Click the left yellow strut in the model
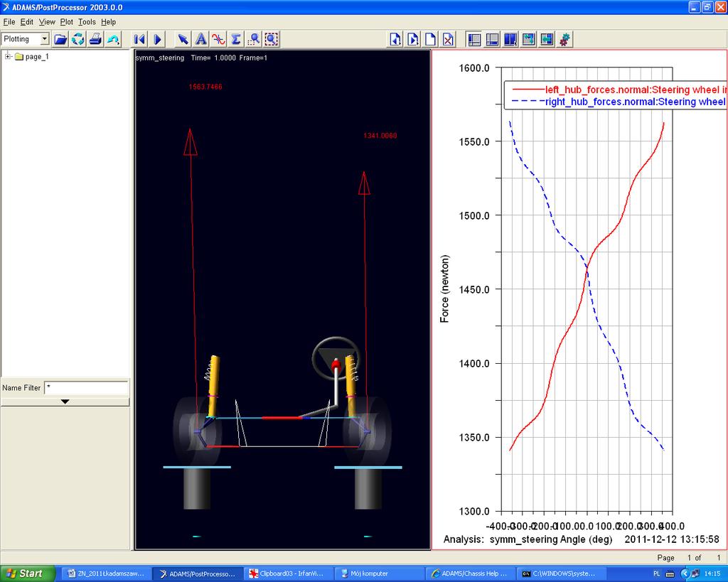Screen dimensions: 728x582 coord(213,386)
